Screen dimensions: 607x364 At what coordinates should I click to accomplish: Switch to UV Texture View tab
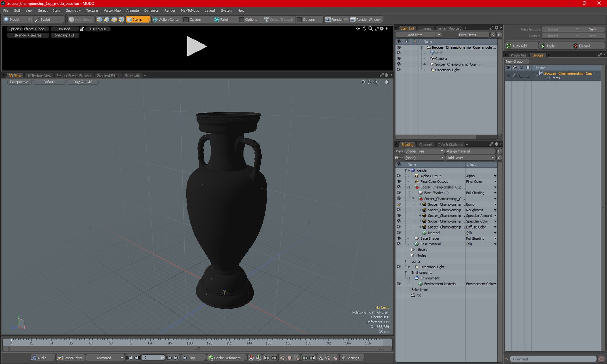coord(39,75)
